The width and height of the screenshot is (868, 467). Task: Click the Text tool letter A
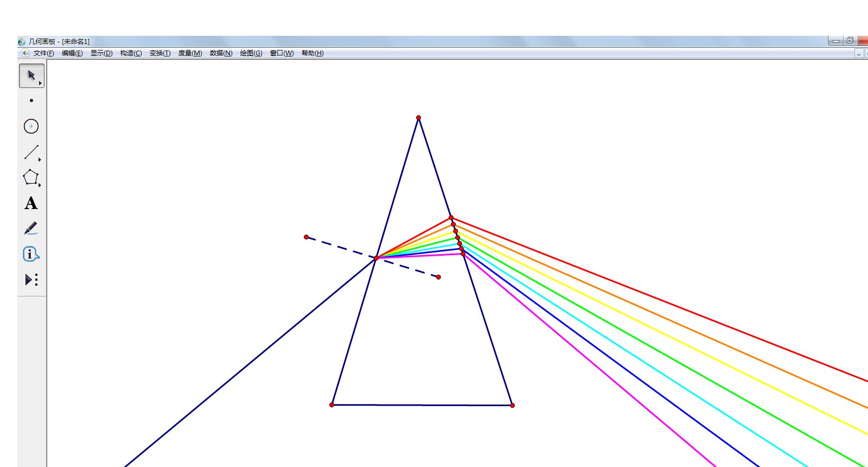[x=31, y=203]
